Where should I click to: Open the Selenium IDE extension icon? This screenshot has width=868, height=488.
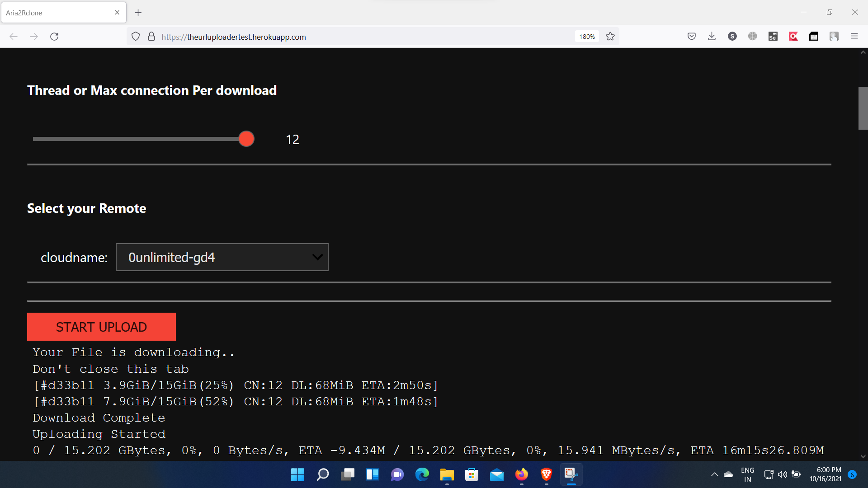773,37
